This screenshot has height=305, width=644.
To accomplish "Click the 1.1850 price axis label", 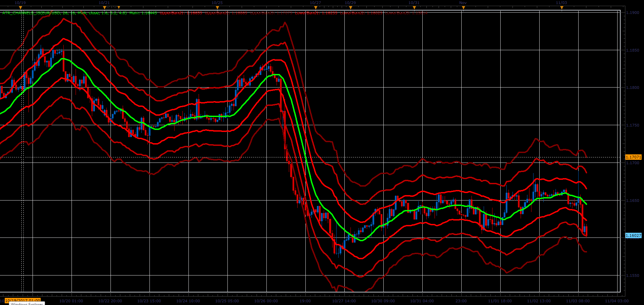I will pos(632,50).
